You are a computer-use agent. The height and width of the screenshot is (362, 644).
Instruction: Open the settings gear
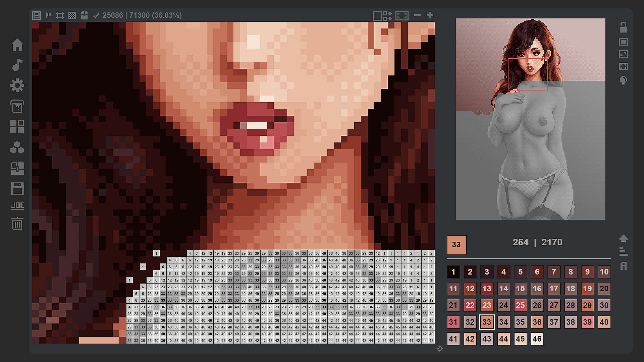[17, 85]
